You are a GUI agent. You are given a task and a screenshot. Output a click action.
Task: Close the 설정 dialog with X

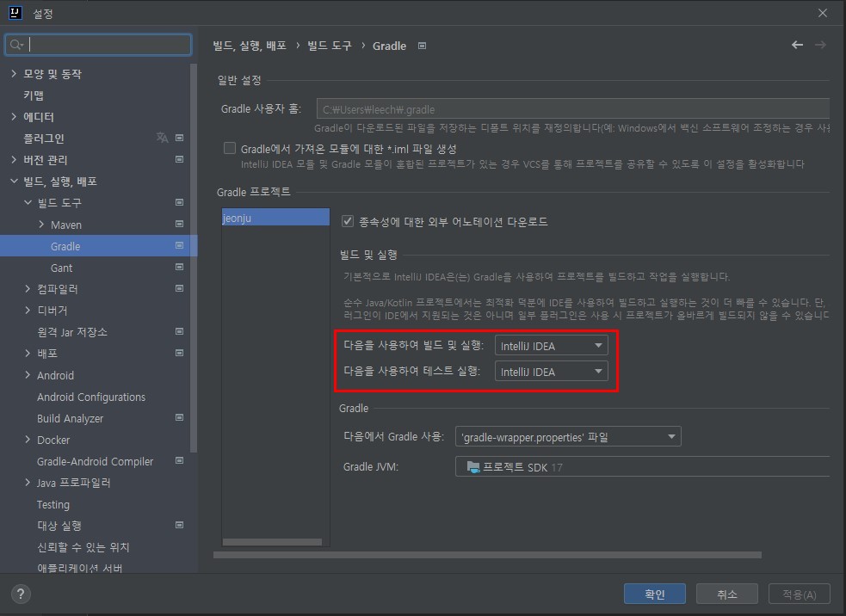point(822,13)
